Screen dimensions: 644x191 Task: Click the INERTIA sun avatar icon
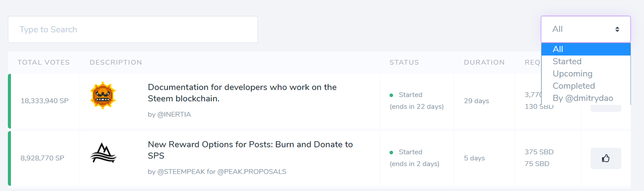(103, 95)
